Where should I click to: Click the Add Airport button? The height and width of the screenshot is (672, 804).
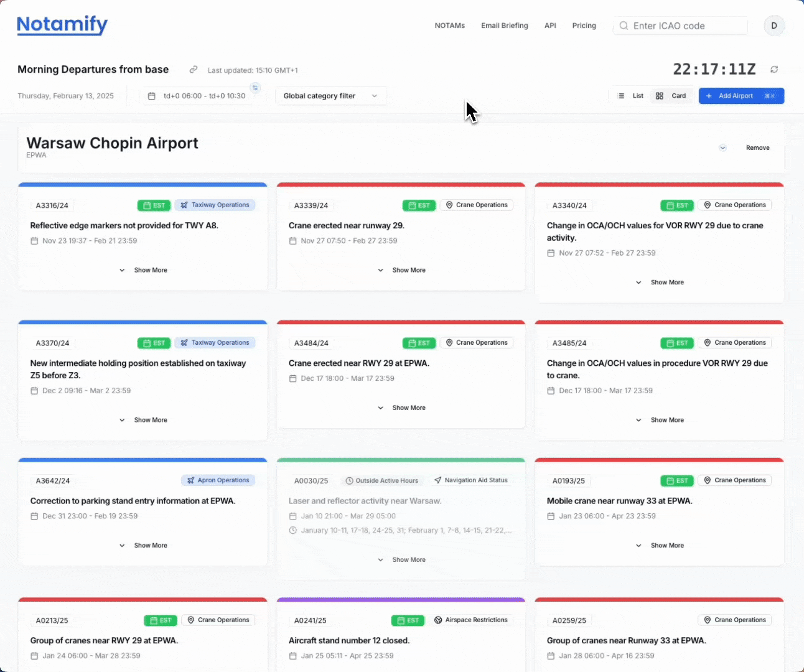741,96
